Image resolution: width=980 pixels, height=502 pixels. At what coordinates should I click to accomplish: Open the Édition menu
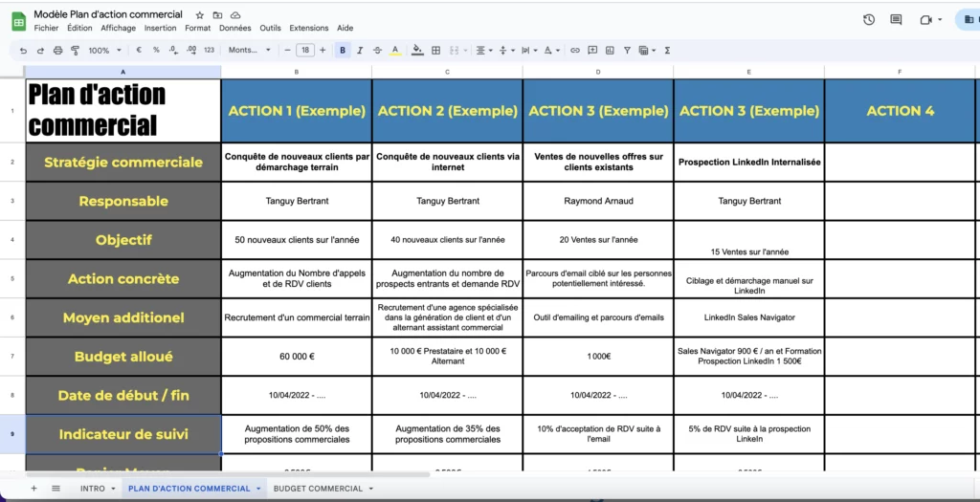[79, 28]
